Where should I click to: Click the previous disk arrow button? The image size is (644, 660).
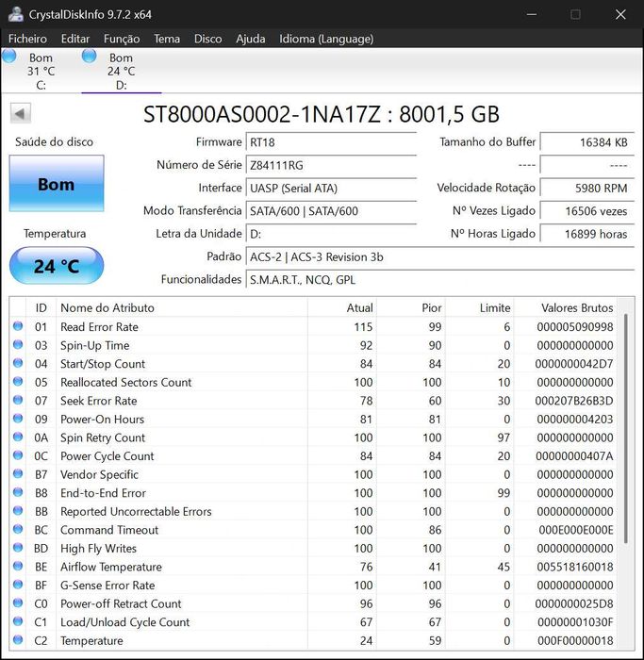[21, 114]
